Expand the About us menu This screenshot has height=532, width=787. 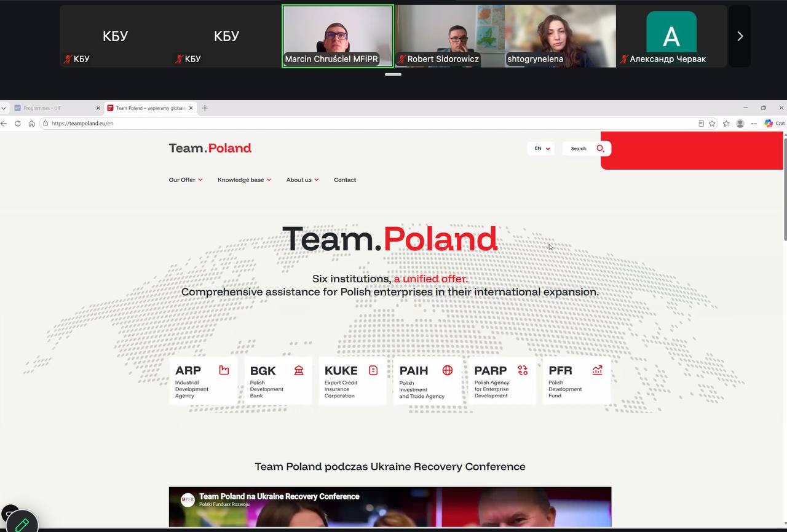click(303, 180)
